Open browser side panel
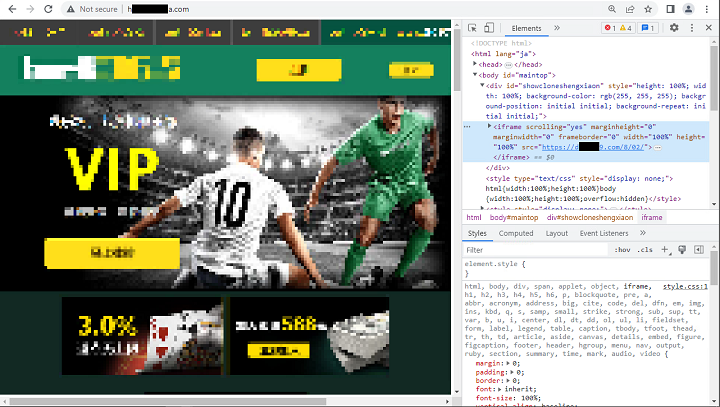 click(x=670, y=9)
